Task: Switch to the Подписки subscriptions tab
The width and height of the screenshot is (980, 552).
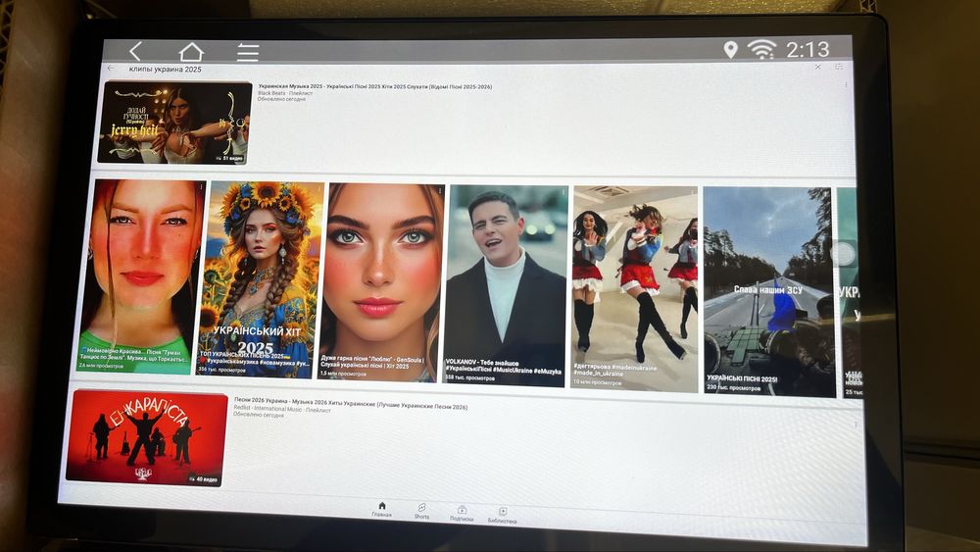Action: (x=462, y=514)
